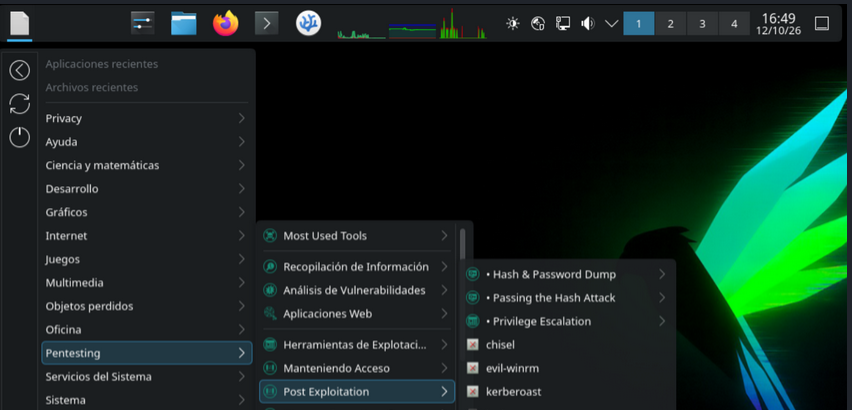
Task: Open the Privacy category
Action: [x=147, y=118]
